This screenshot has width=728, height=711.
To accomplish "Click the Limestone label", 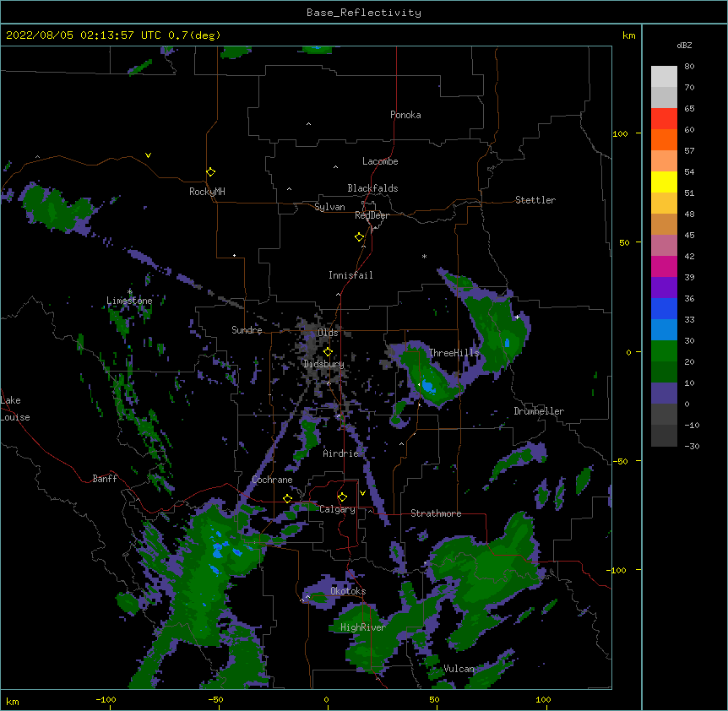I will [x=129, y=301].
